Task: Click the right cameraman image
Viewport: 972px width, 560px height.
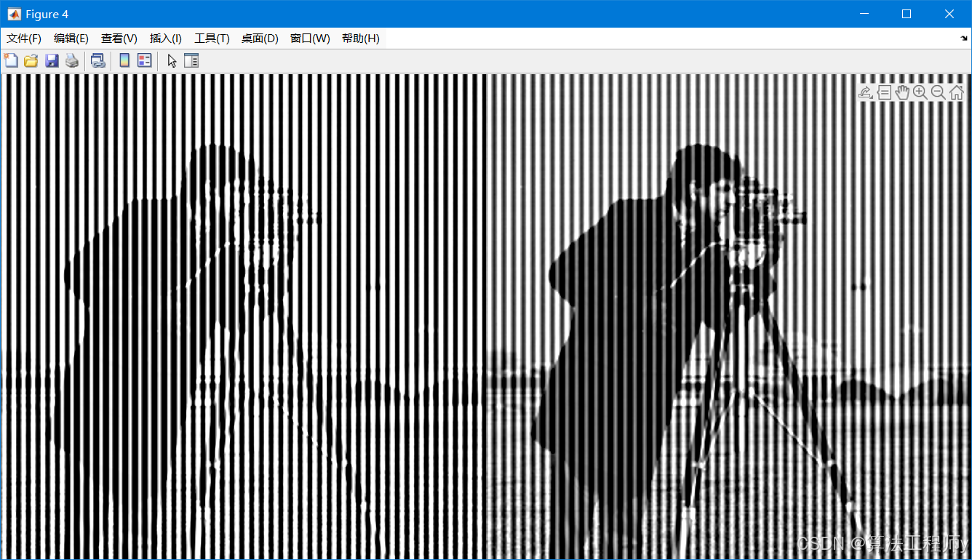Action: pyautogui.click(x=728, y=316)
